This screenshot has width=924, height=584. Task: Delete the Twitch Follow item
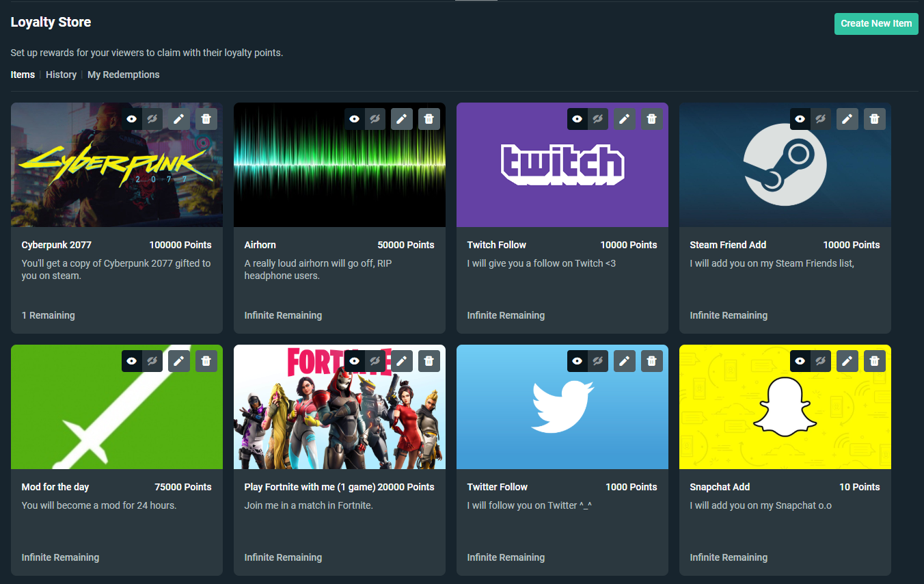(x=652, y=119)
